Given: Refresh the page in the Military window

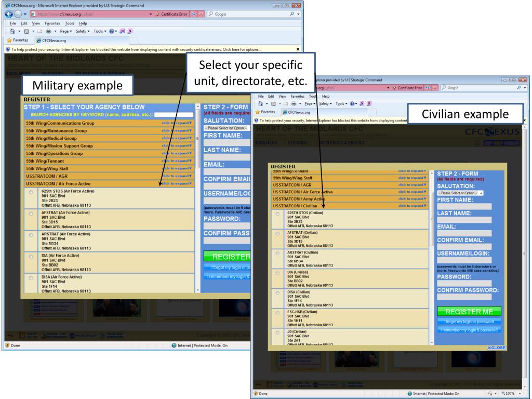Looking at the screenshot, I should coord(193,14).
